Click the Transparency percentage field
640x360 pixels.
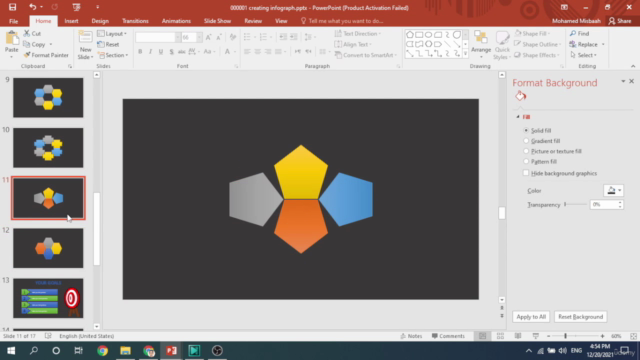coord(604,204)
